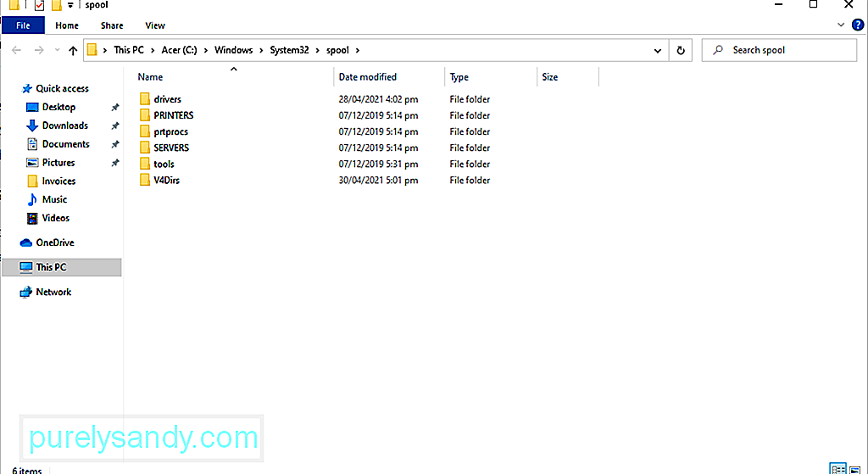The height and width of the screenshot is (474, 868).
Task: Sort by the Date modified column
Action: (368, 77)
